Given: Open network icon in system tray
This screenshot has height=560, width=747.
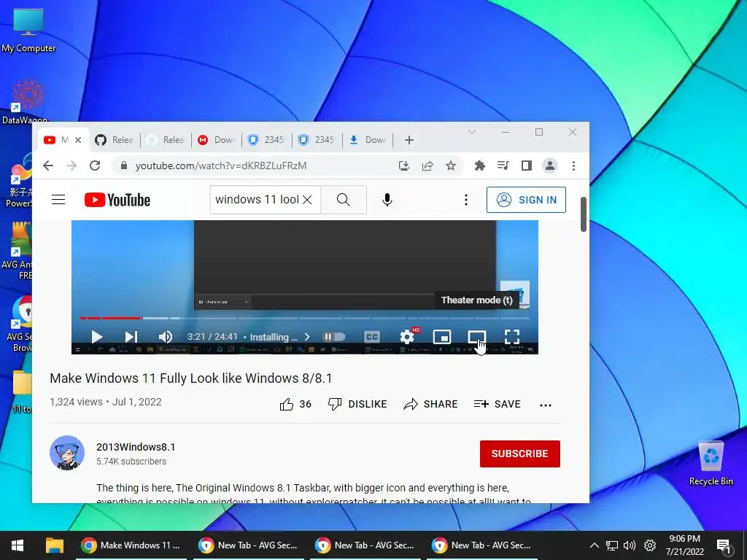Looking at the screenshot, I should coord(612,545).
